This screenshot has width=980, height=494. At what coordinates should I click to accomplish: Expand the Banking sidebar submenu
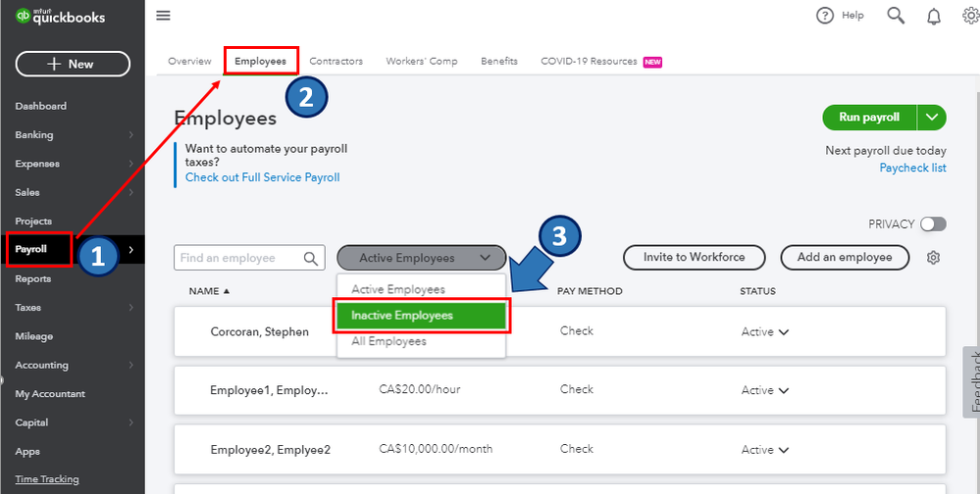[x=130, y=135]
